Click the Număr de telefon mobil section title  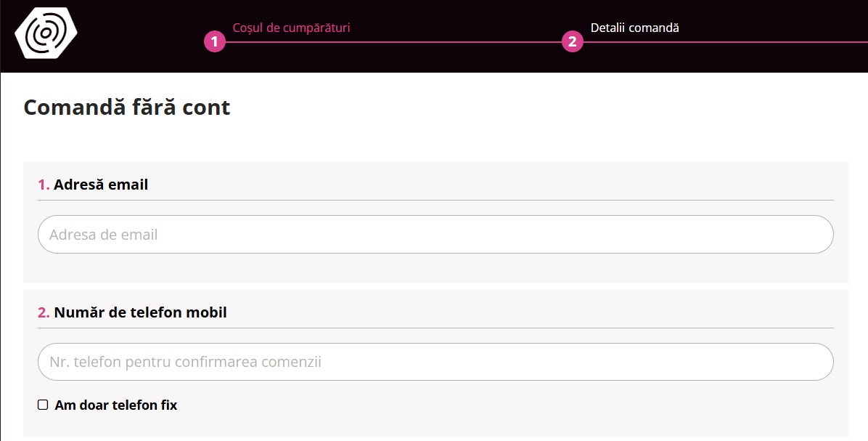140,312
